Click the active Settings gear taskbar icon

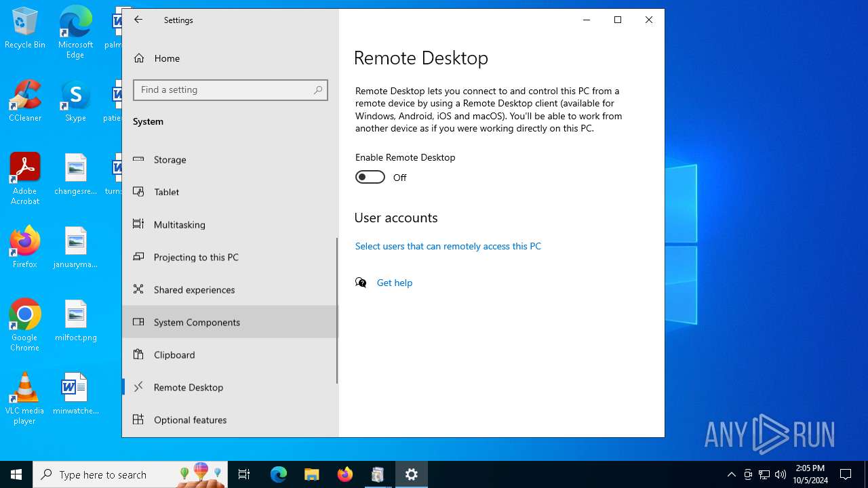412,474
